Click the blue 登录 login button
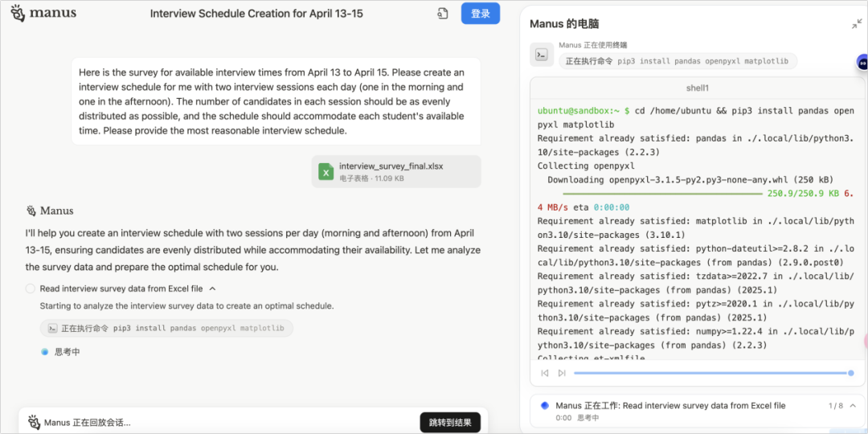Image resolution: width=868 pixels, height=434 pixels. (x=481, y=14)
